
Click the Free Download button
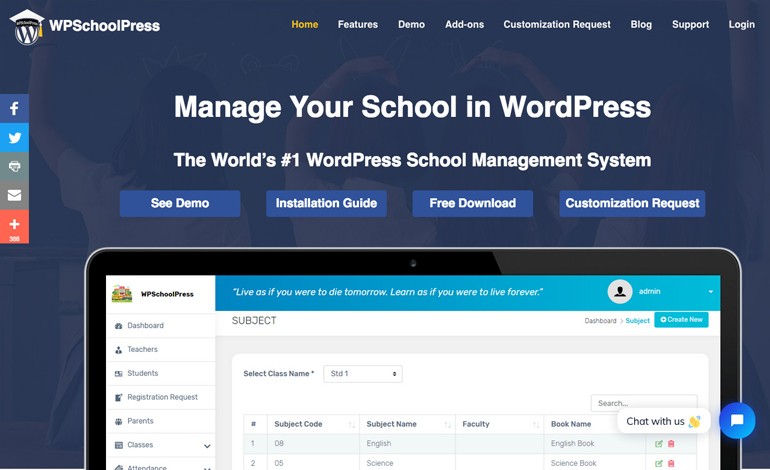pos(472,203)
